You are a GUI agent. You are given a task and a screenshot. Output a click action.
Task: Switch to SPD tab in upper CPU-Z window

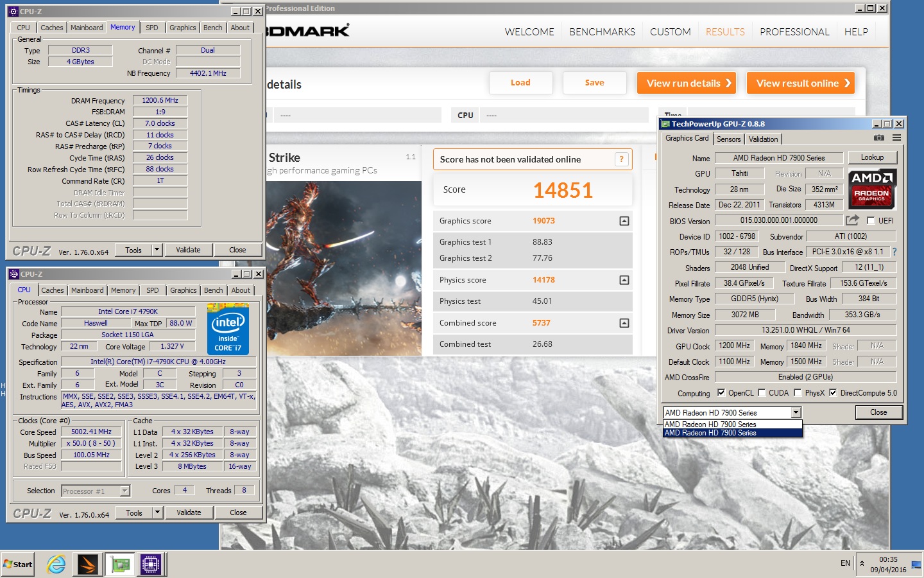click(152, 28)
